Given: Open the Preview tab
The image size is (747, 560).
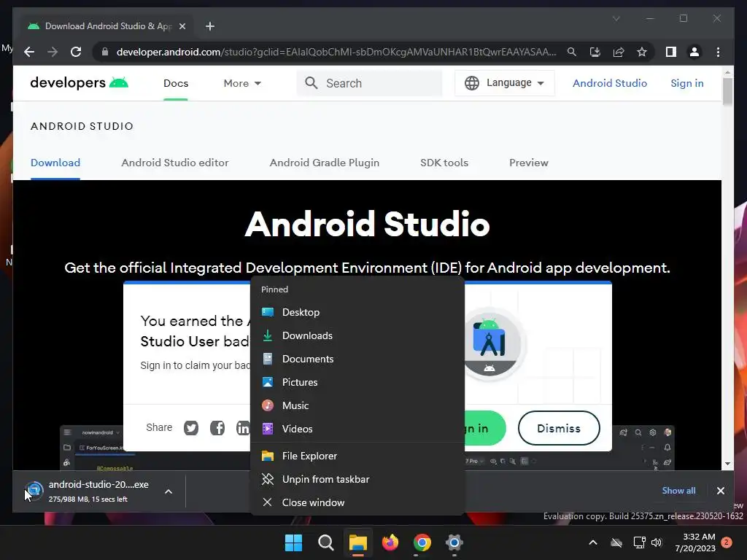Looking at the screenshot, I should pyautogui.click(x=529, y=163).
